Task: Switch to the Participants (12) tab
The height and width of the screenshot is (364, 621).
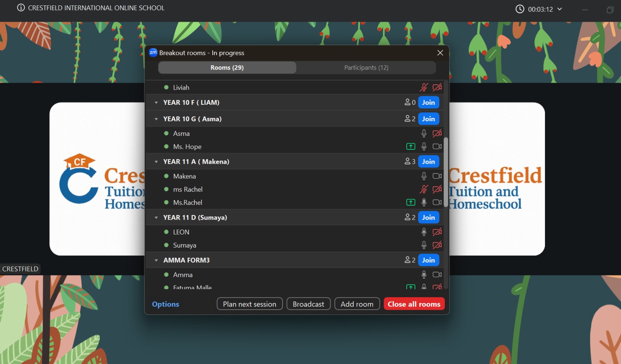Action: (366, 68)
